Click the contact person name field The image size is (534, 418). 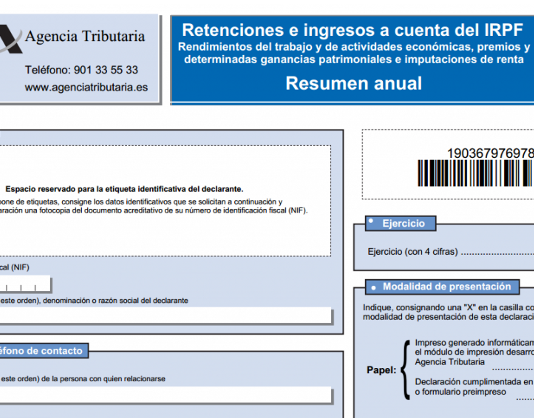tap(166, 395)
